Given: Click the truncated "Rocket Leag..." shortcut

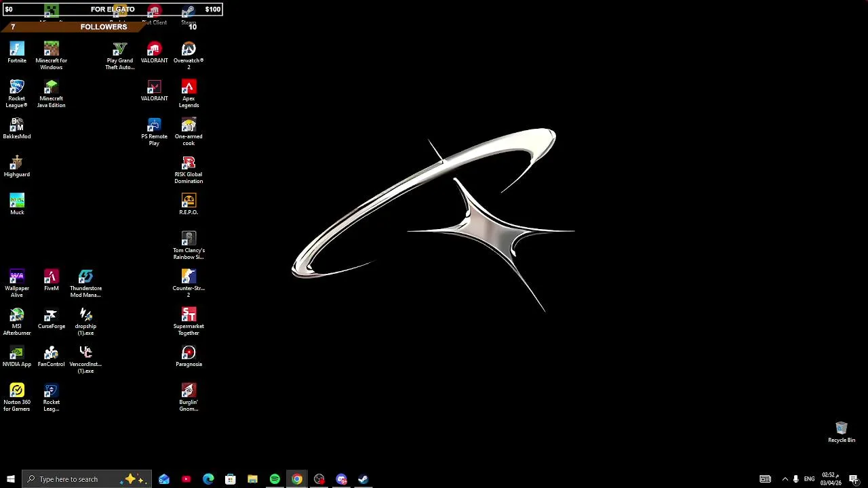Looking at the screenshot, I should [51, 398].
